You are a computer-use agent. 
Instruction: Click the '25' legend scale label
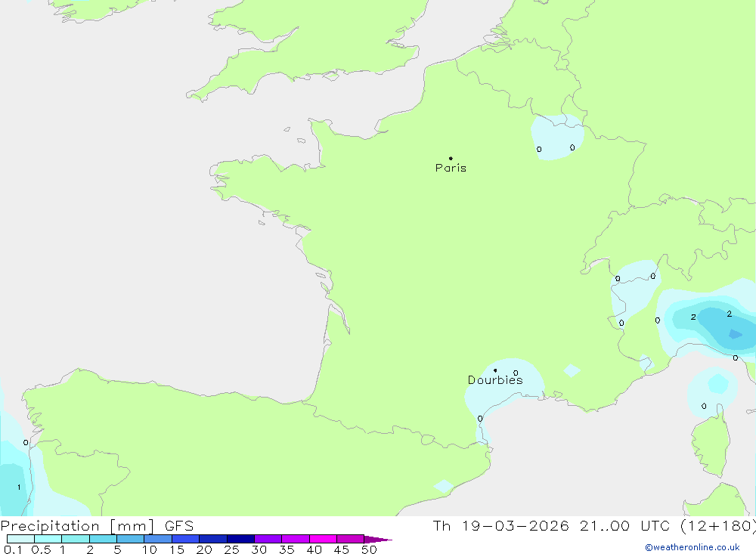click(231, 549)
